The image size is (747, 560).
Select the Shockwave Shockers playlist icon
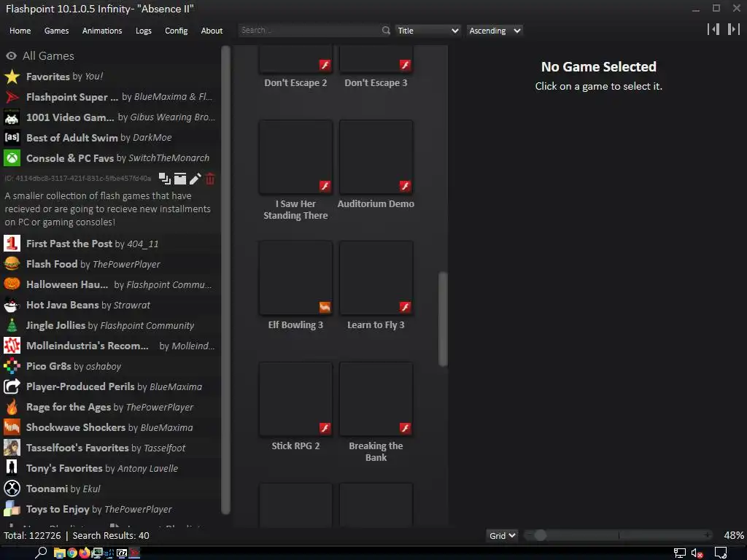tap(12, 427)
